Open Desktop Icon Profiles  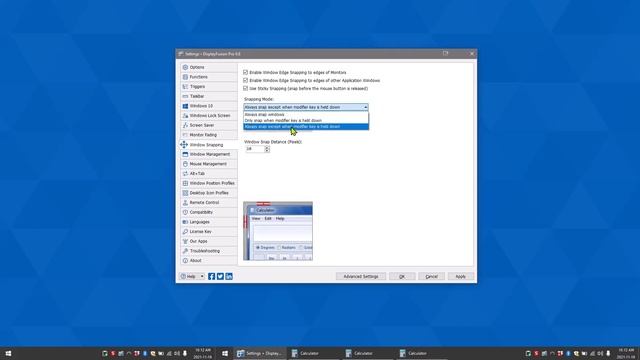tap(208, 193)
